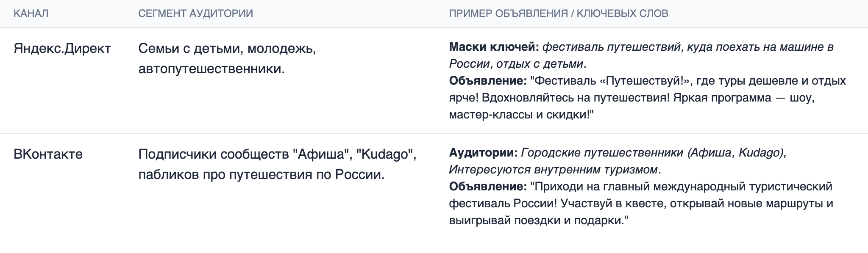Click the КАНАЛ column header
Image resolution: width=868 pixels, height=253 pixels.
click(x=31, y=14)
